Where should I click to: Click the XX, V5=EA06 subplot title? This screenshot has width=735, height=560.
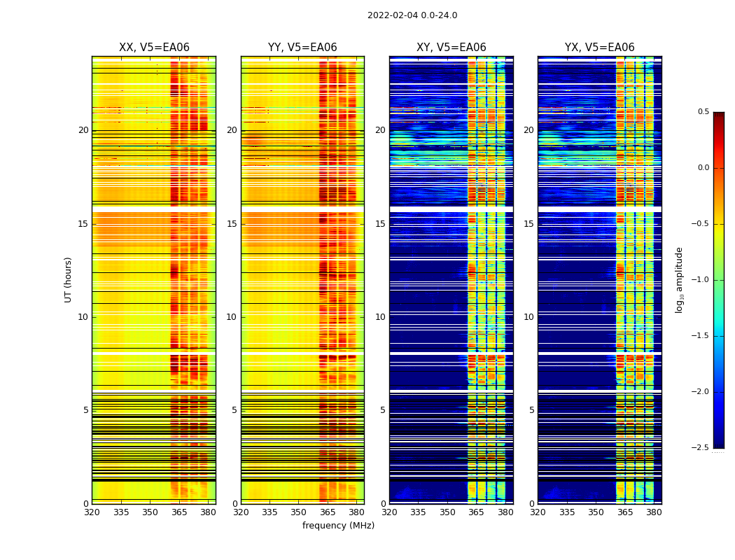(154, 48)
